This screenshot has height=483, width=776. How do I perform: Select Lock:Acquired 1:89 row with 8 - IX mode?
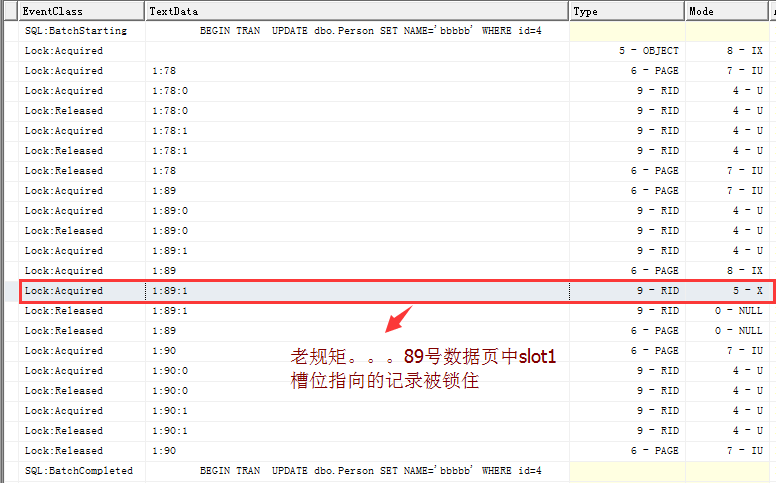[x=394, y=271]
